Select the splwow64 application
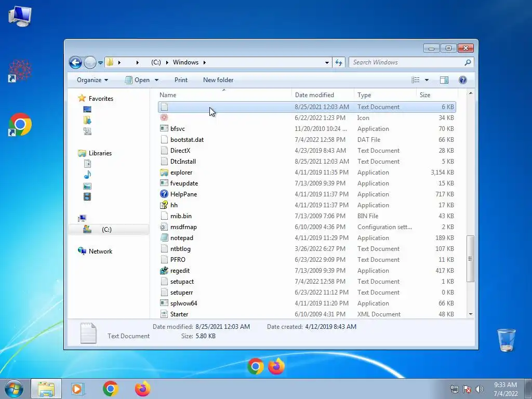Screen dimensions: 532x399 click(307, 303)
